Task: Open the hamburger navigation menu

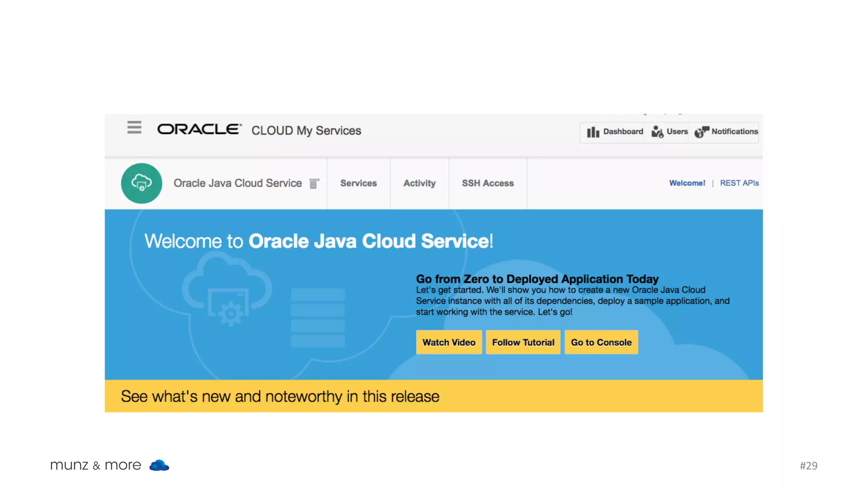Action: click(x=134, y=128)
